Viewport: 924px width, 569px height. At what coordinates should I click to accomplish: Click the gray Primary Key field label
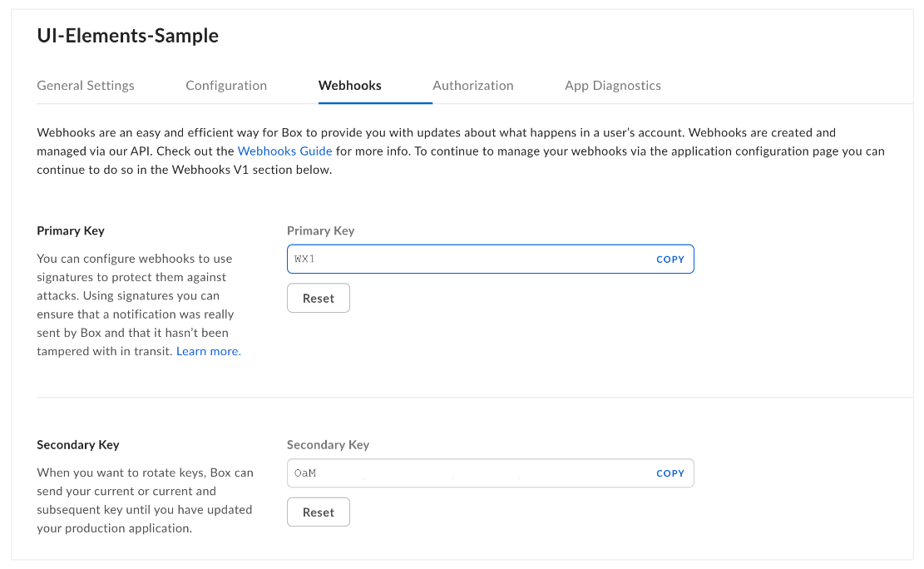(321, 230)
